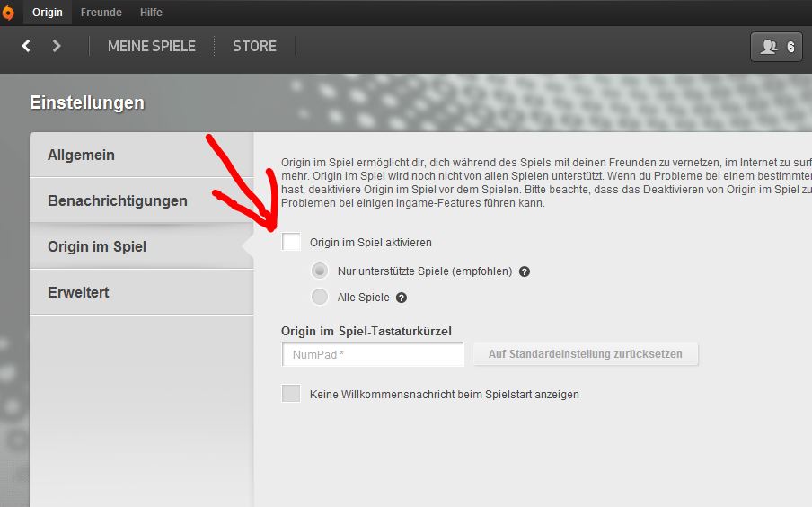Open the Hilfe menu
This screenshot has height=507, width=812.
tap(151, 13)
